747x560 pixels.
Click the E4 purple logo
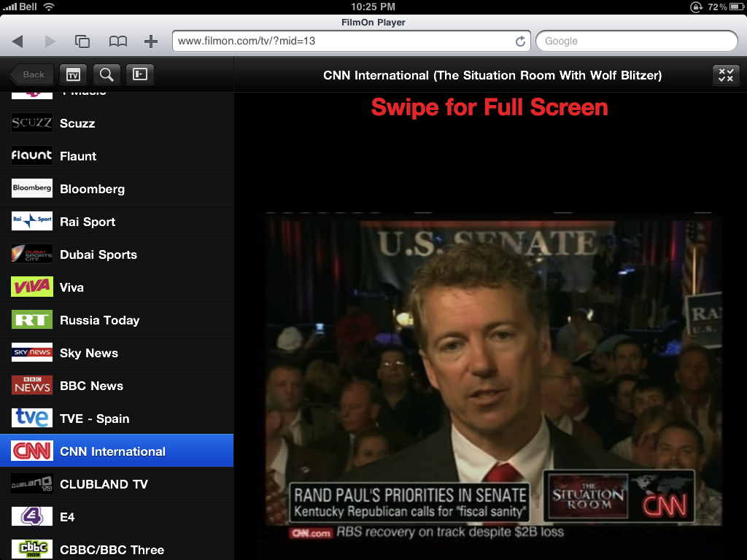pos(32,517)
